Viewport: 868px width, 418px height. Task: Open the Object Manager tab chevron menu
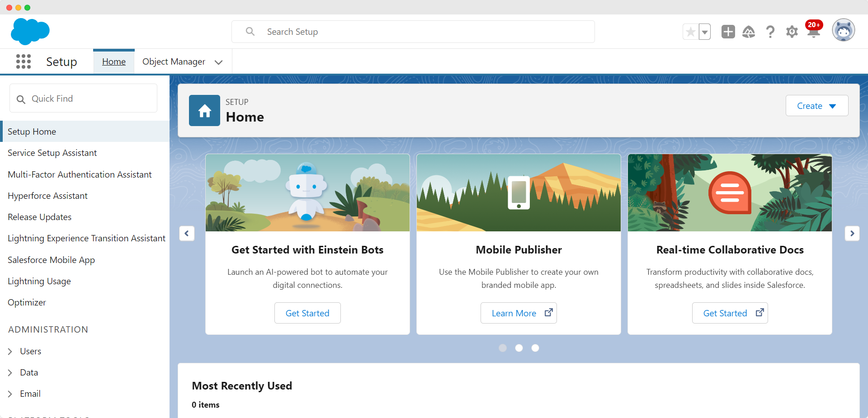tap(219, 62)
